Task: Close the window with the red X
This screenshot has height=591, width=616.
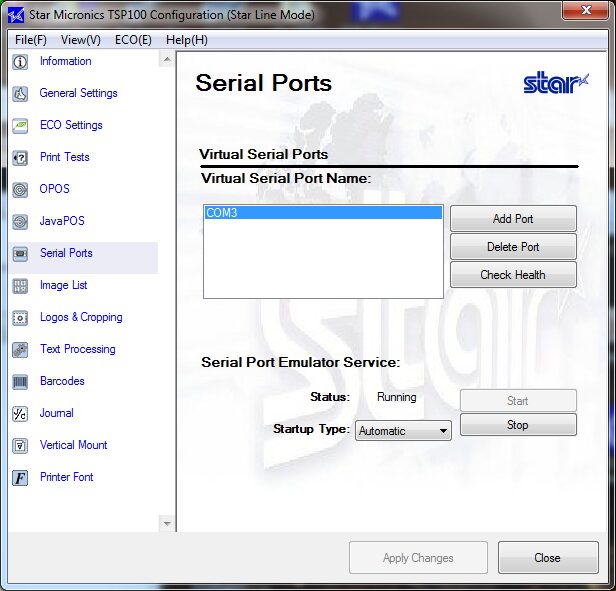Action: pos(586,10)
